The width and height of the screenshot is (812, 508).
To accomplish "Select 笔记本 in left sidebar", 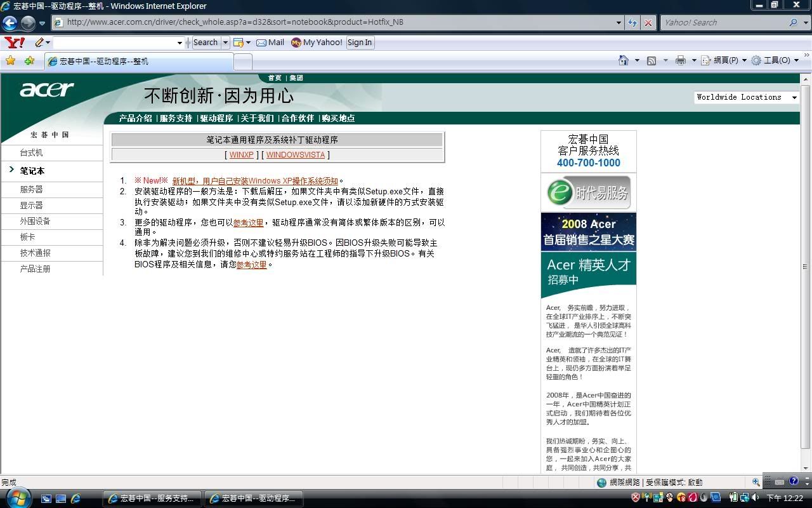I will tap(32, 171).
